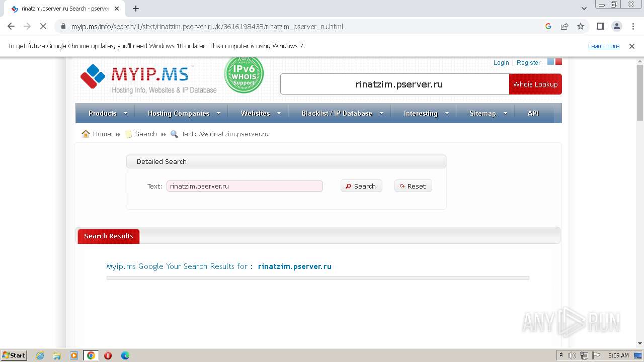Click the Chrome address bar URL
The image size is (644, 362).
point(207,27)
